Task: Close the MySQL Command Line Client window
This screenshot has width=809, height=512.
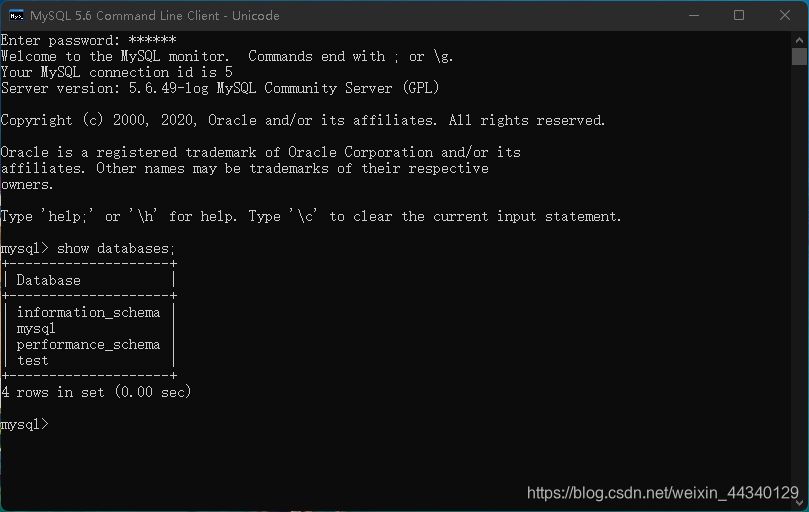Action: 785,15
